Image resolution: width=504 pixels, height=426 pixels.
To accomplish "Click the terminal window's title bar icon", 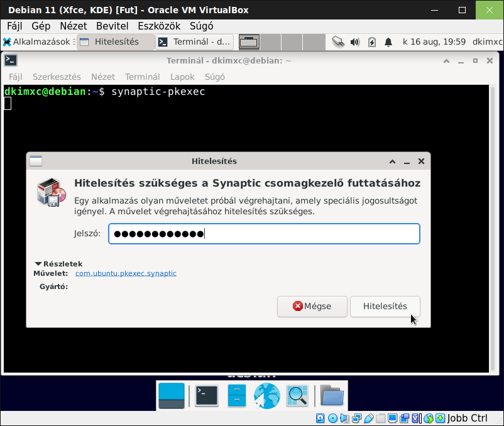I will 11,60.
